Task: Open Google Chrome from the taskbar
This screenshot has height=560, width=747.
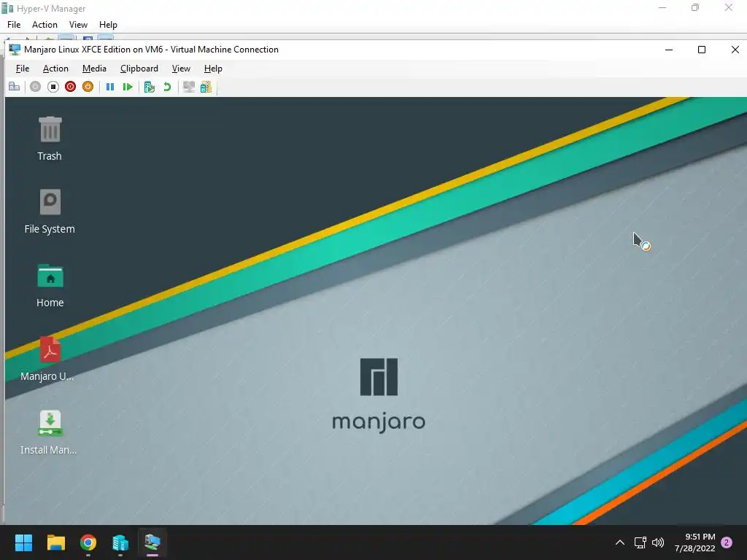Action: click(x=88, y=542)
